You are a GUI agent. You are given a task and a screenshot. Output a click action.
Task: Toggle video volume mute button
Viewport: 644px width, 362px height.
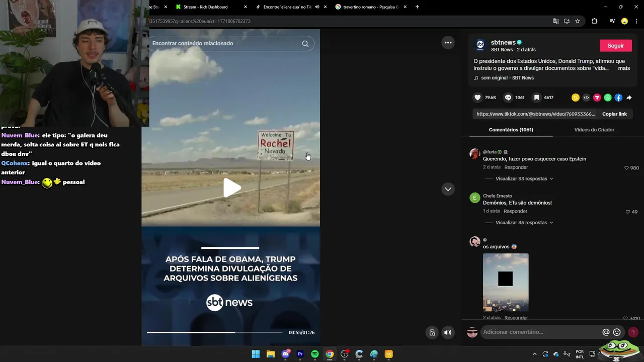[x=447, y=332]
